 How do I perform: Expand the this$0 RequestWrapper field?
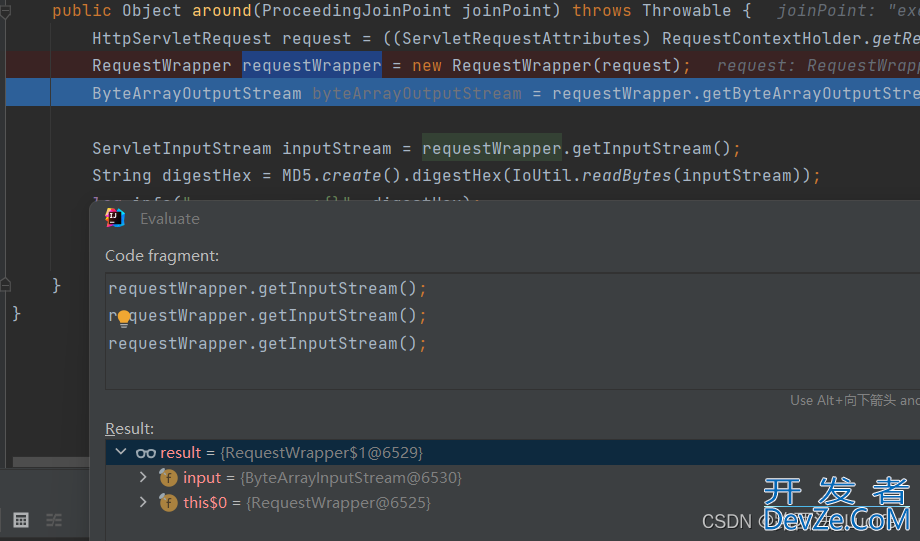tap(143, 502)
